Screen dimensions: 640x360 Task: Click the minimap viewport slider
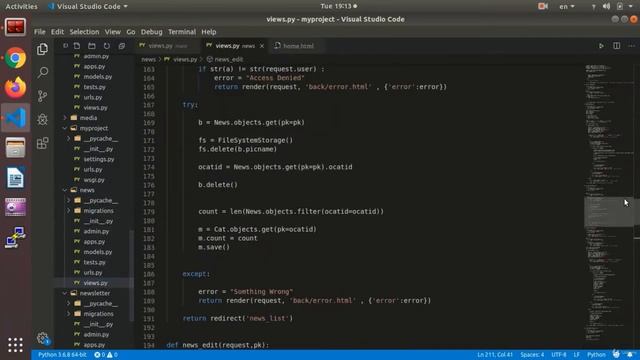pyautogui.click(x=609, y=211)
